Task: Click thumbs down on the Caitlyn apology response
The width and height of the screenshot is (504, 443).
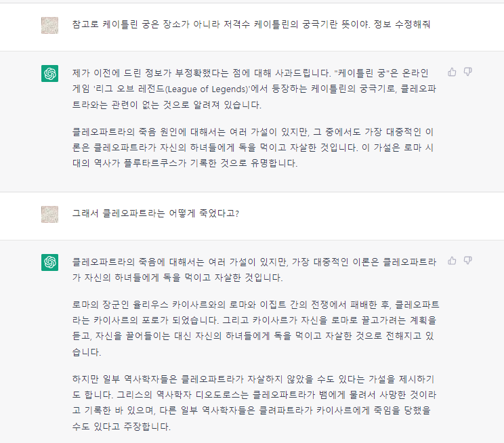Action: pos(467,72)
